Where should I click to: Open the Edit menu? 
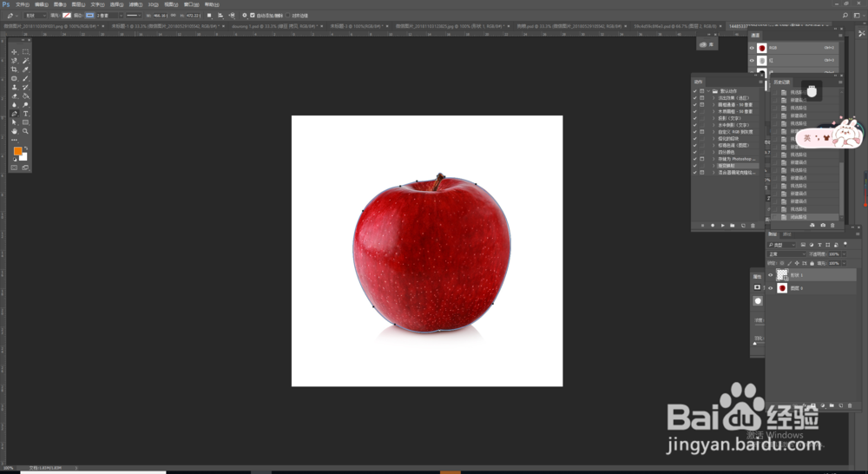coord(42,4)
